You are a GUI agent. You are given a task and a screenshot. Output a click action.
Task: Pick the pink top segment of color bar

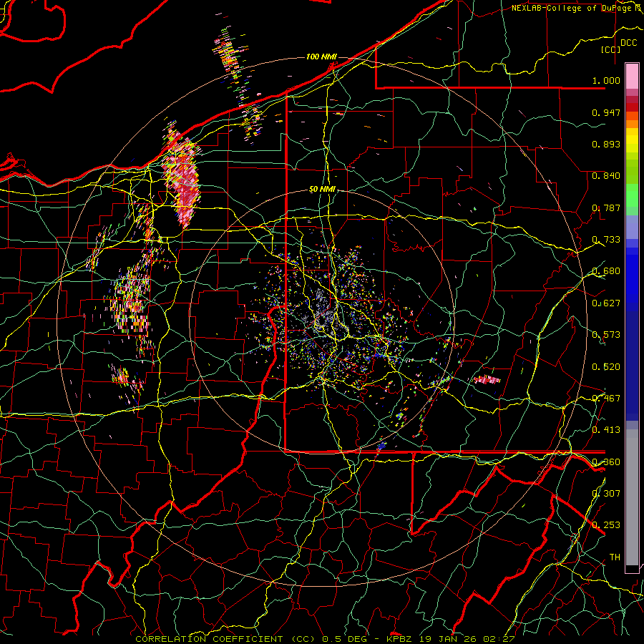coord(632,76)
